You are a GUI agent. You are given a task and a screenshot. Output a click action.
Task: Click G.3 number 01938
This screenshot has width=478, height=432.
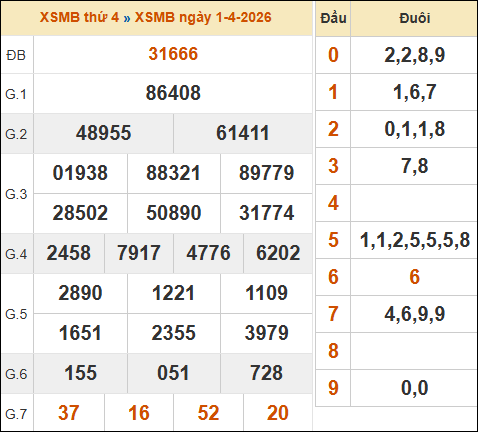click(80, 173)
